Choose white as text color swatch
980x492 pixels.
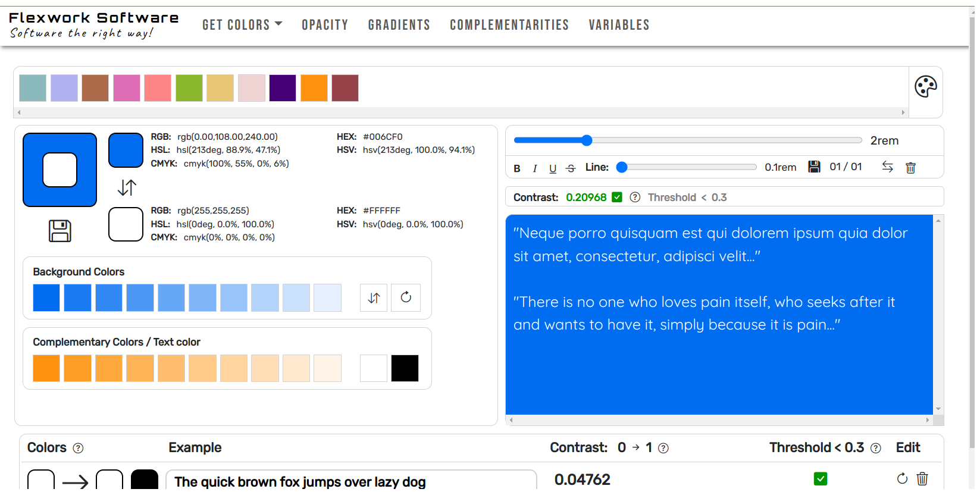pos(374,368)
